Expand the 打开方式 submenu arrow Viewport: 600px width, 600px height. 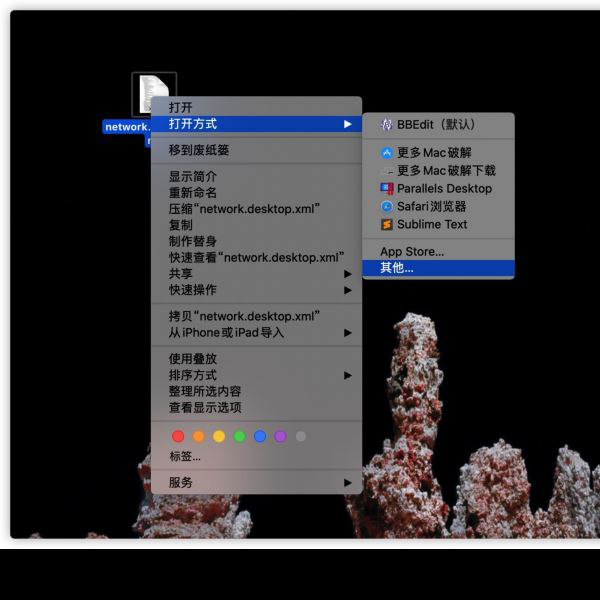[x=347, y=124]
